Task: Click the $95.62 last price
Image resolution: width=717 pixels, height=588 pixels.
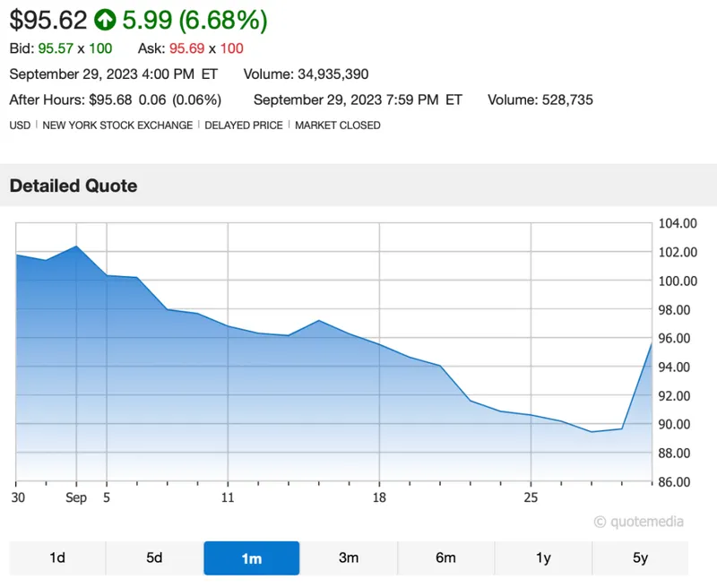Action: click(x=48, y=18)
